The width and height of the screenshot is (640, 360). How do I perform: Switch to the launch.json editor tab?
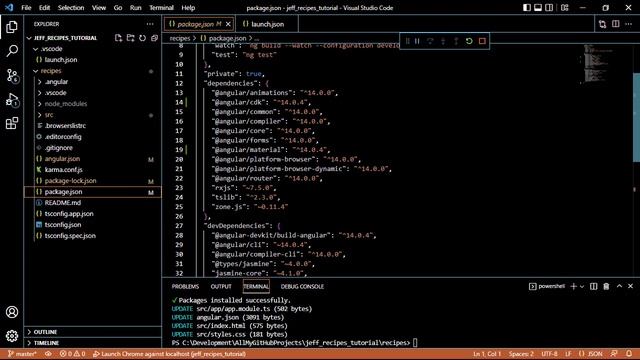point(268,24)
